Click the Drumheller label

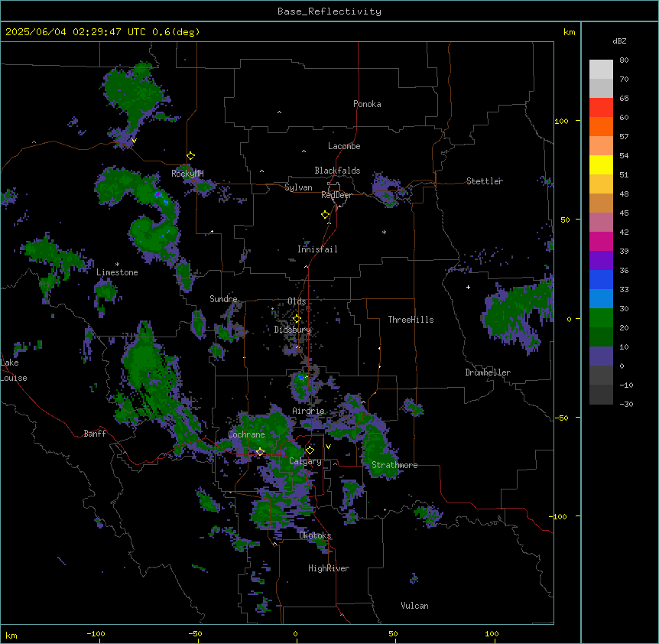click(x=488, y=372)
